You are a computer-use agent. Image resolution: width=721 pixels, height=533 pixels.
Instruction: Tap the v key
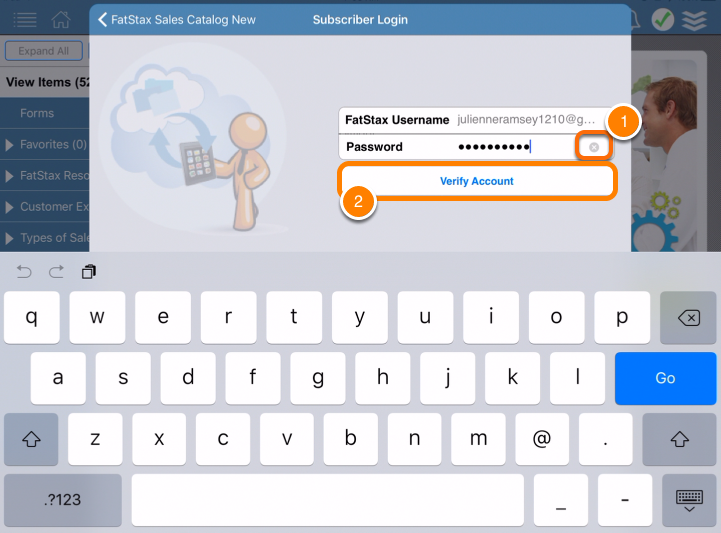(287, 439)
